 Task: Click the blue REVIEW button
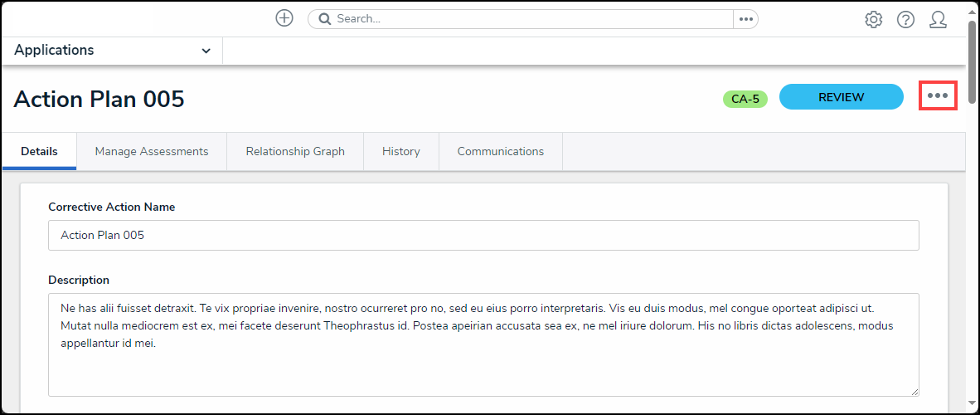[841, 97]
